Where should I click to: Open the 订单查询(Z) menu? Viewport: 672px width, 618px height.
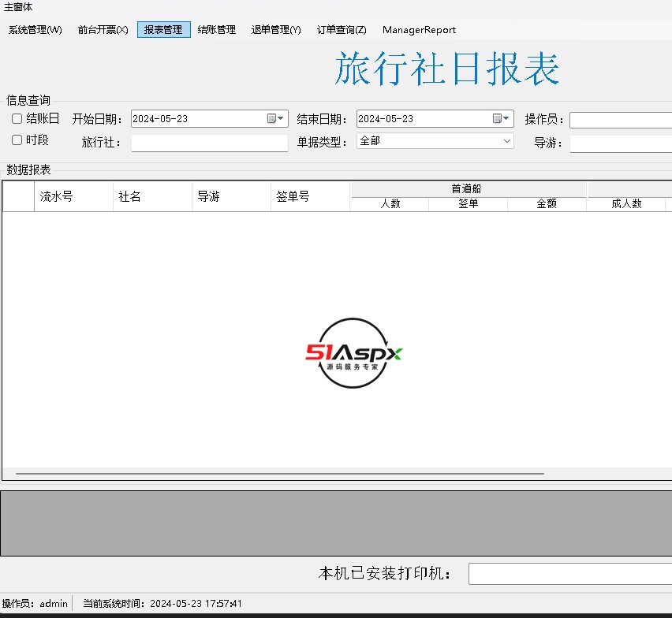pyautogui.click(x=342, y=30)
